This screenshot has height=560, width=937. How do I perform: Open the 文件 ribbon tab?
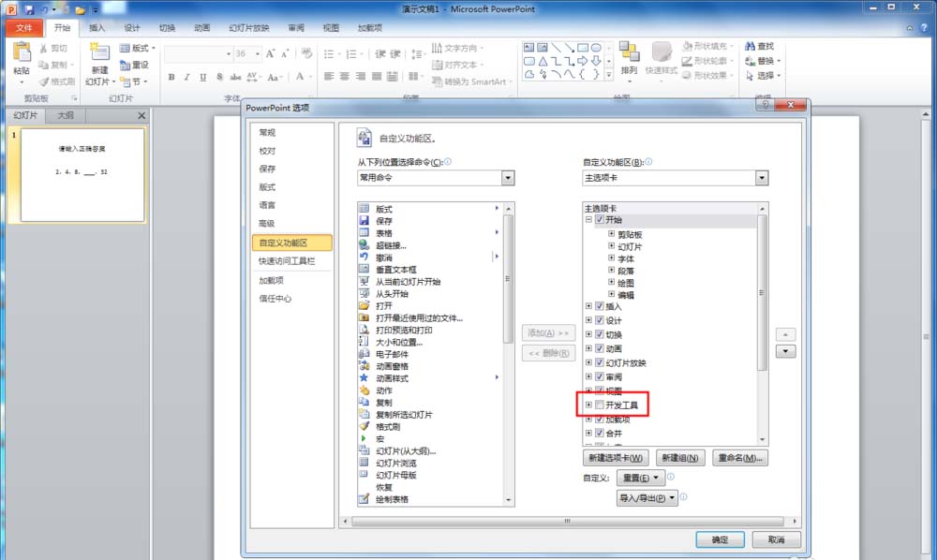[24, 27]
